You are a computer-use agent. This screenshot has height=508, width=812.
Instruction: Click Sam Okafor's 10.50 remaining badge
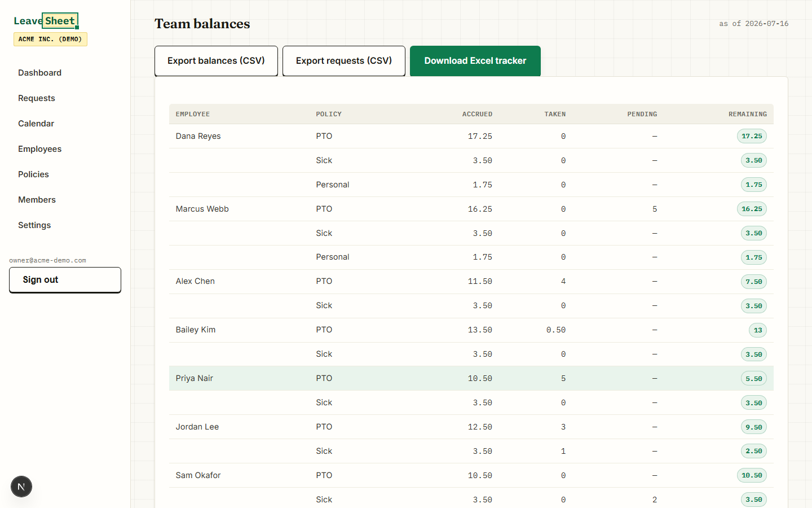pyautogui.click(x=752, y=475)
